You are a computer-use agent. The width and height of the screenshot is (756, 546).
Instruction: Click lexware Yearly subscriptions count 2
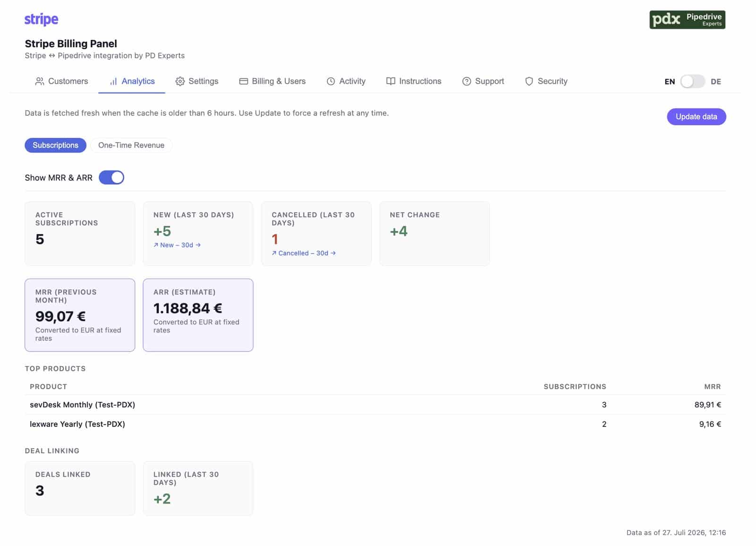[x=604, y=424]
